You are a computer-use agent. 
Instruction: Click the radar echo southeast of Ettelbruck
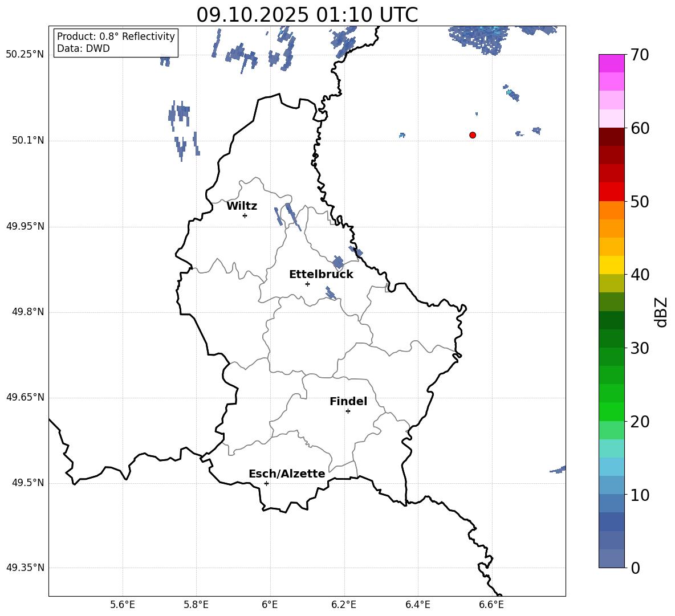click(x=331, y=293)
